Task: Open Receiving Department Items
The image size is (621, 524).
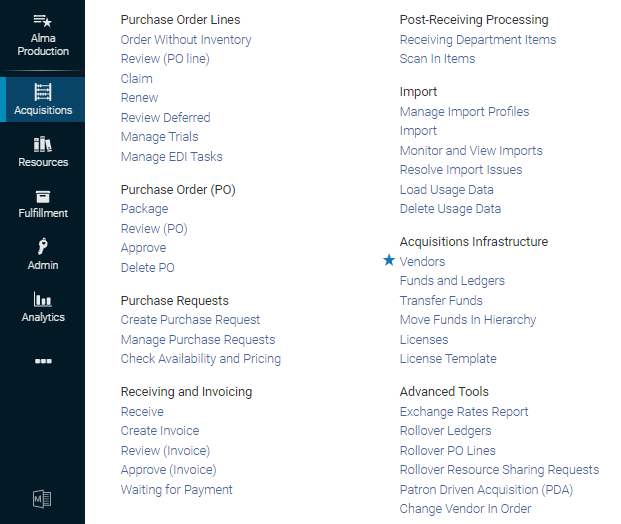Action: pyautogui.click(x=478, y=40)
